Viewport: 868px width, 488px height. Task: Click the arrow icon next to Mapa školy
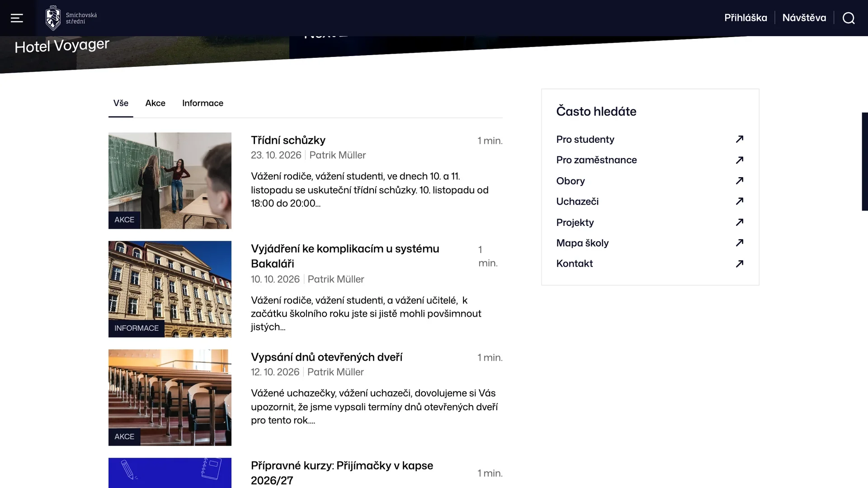740,243
